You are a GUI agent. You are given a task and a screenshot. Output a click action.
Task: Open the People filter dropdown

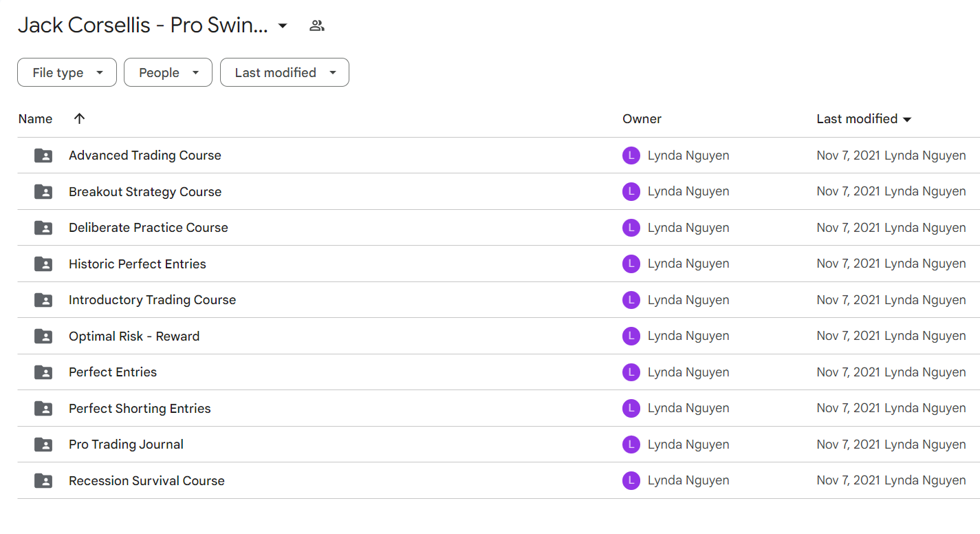point(168,72)
